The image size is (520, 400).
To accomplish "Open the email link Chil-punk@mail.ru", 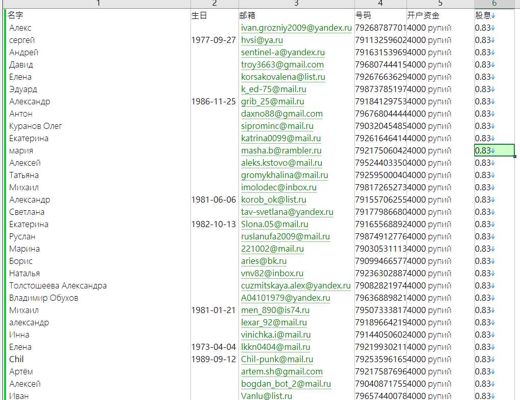I will [277, 359].
